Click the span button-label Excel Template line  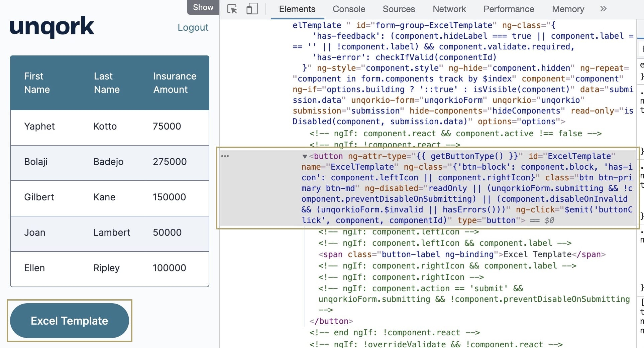(462, 254)
